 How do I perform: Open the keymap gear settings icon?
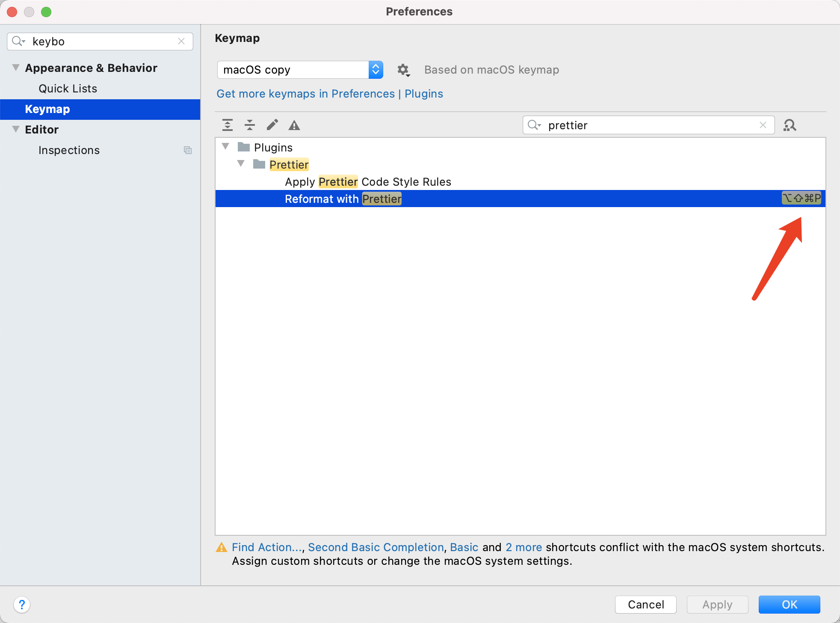[403, 70]
